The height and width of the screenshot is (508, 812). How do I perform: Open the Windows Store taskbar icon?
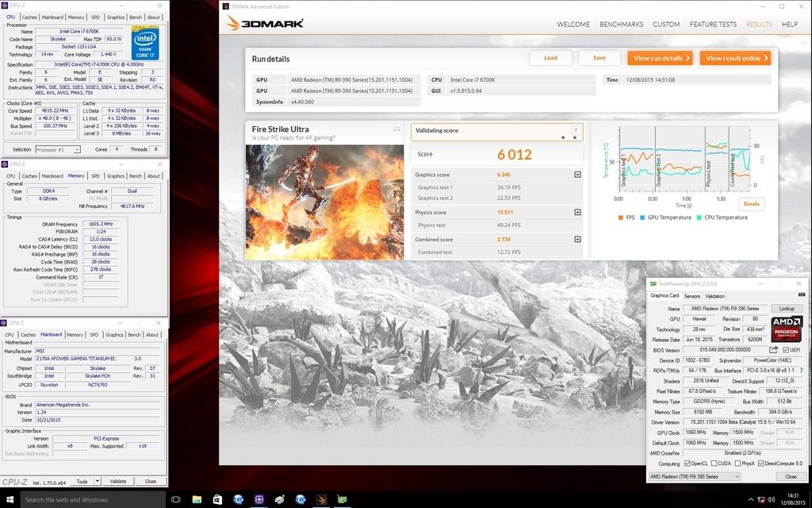[217, 500]
